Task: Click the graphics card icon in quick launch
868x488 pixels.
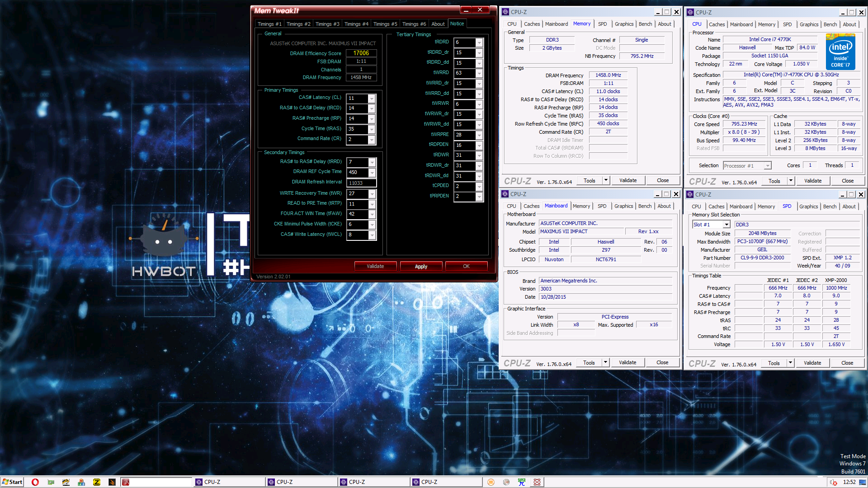Action: point(51,482)
